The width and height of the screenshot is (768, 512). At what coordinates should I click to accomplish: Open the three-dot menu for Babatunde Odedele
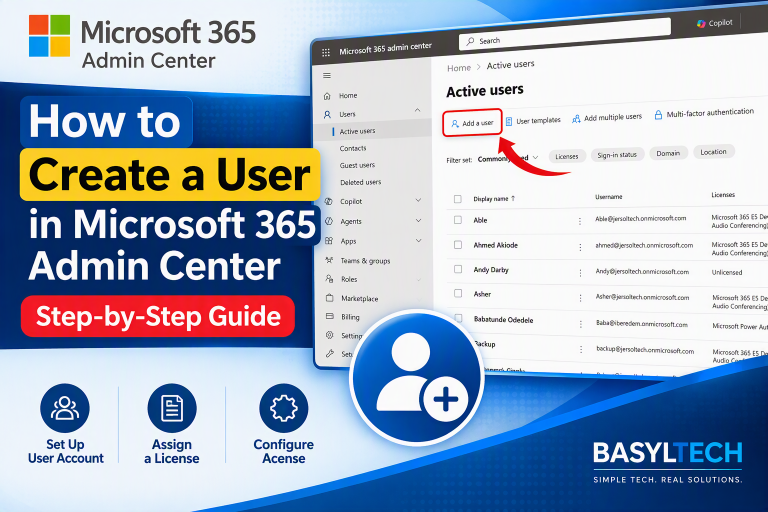point(581,324)
